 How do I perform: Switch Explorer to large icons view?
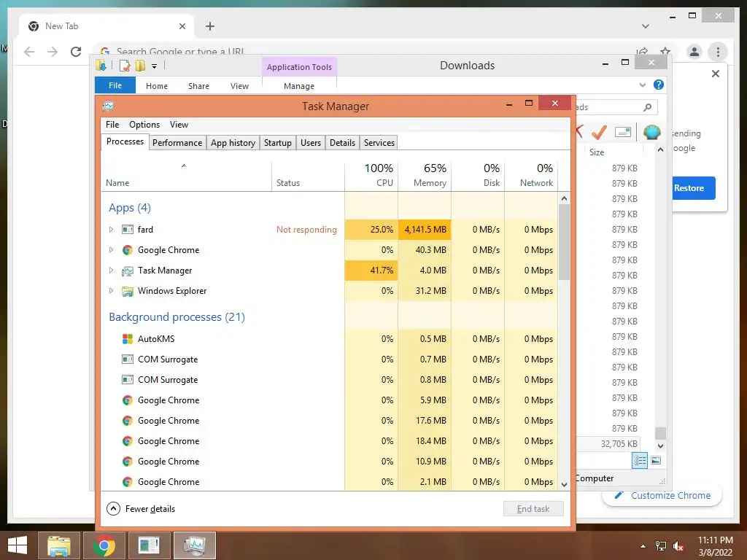pyautogui.click(x=656, y=461)
